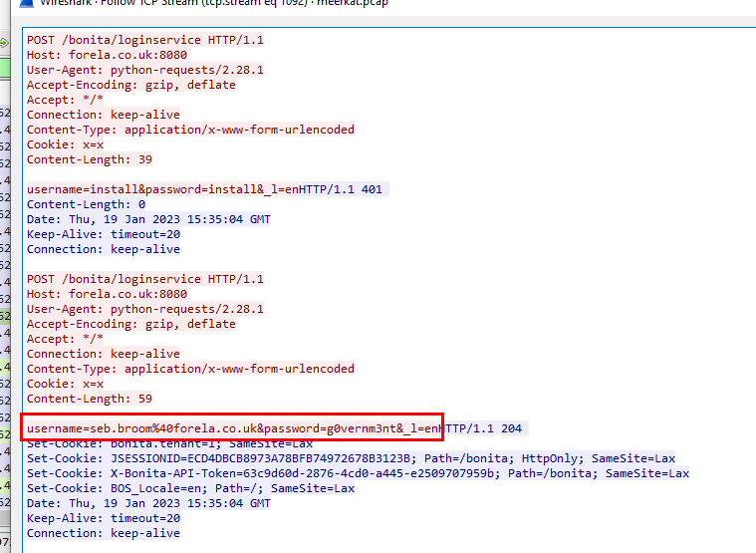This screenshot has height=553, width=756.
Task: Click the second 'Host: forela.co.uk:8080' line
Action: pyautogui.click(x=107, y=294)
